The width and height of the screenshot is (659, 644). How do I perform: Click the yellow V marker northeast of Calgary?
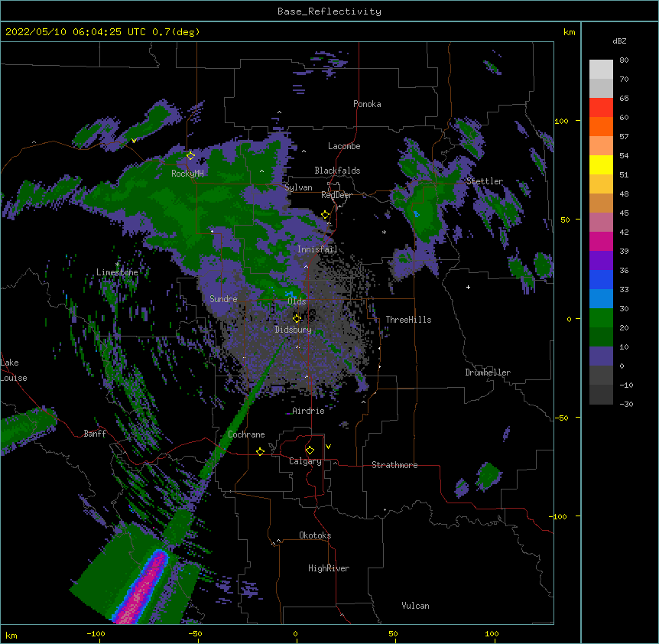point(328,447)
